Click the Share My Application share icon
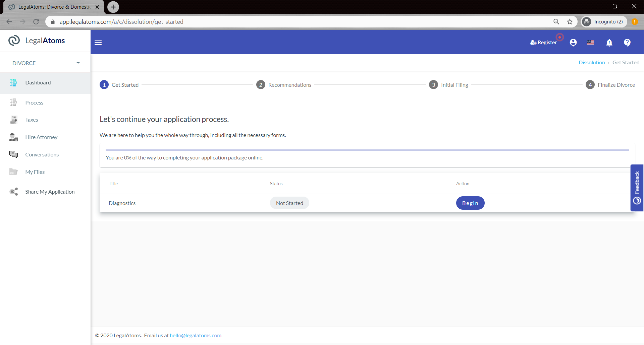Viewport: 644px width, 345px height. (14, 192)
